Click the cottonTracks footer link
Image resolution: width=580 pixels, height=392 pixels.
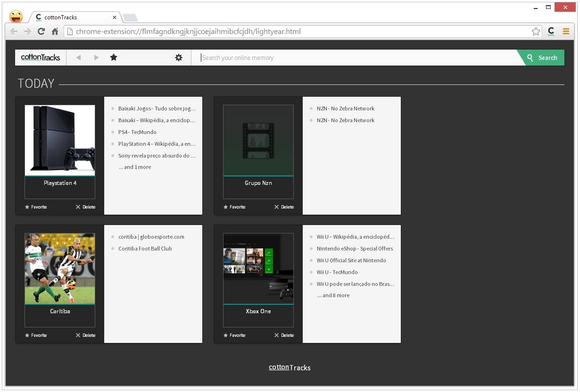click(290, 367)
